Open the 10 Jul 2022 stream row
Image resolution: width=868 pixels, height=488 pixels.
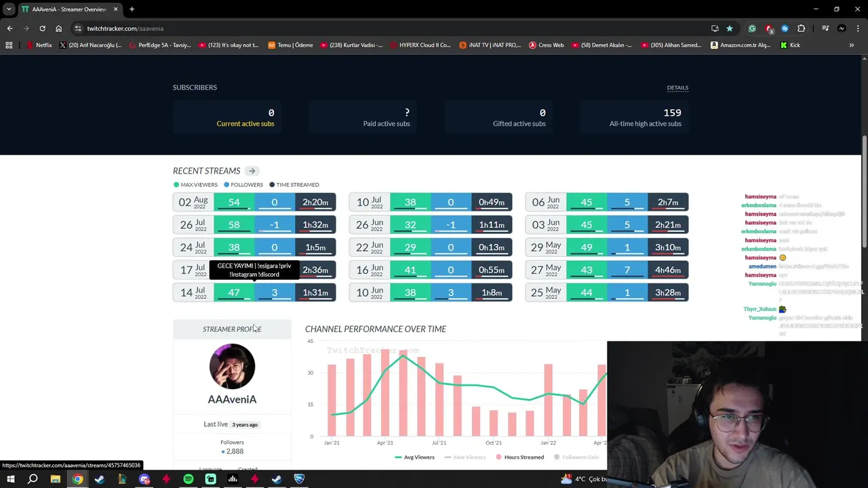[431, 202]
